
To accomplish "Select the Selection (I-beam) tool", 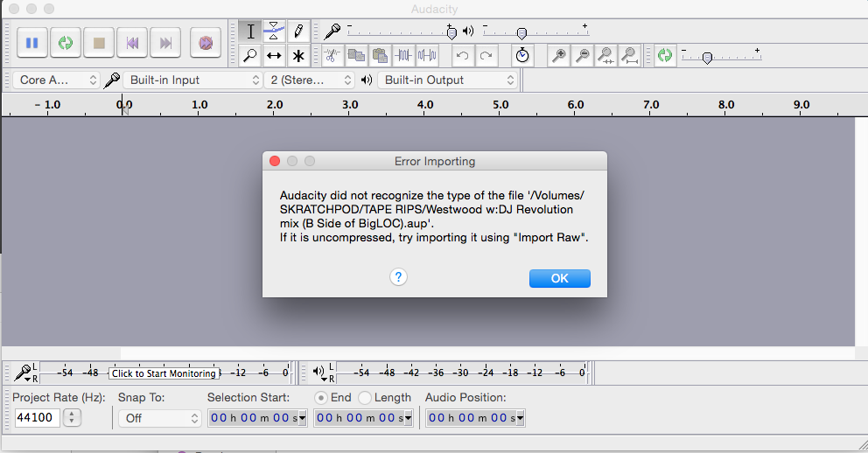I will 251,31.
